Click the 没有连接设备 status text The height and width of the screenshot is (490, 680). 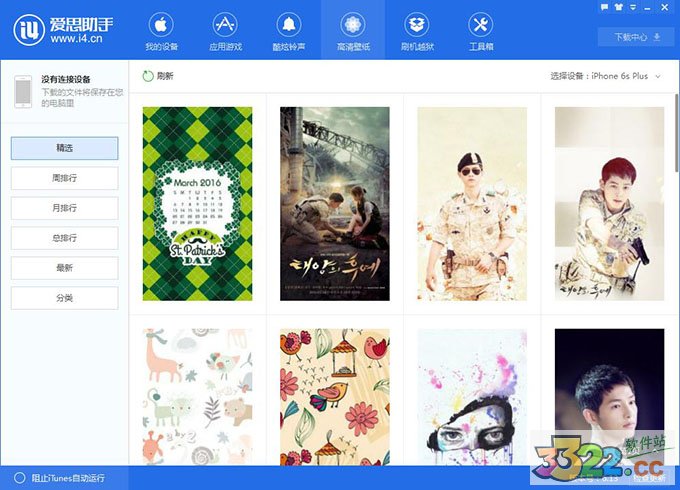pyautogui.click(x=66, y=79)
